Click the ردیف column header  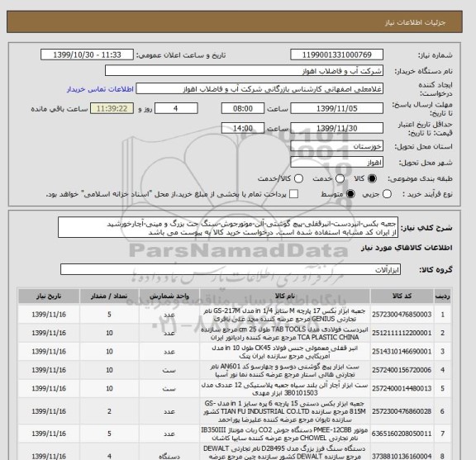[x=443, y=296]
